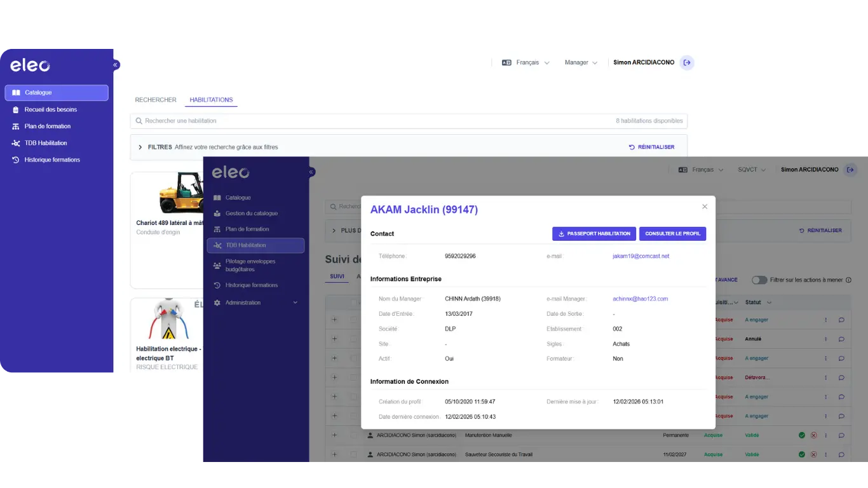Click the jakam19@comcast.net email link
Screen dimensions: 868x488
(641, 256)
